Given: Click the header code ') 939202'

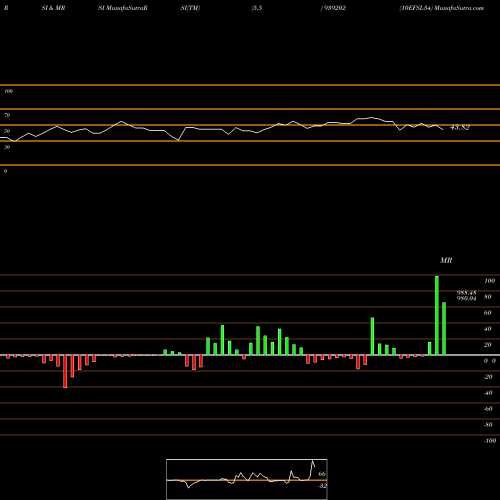Looking at the screenshot, I should 333,8.
